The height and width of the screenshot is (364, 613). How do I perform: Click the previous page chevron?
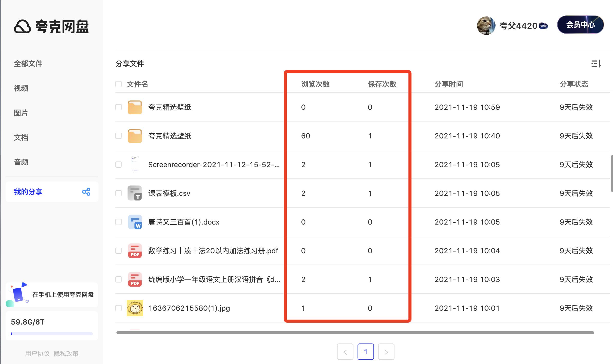345,352
